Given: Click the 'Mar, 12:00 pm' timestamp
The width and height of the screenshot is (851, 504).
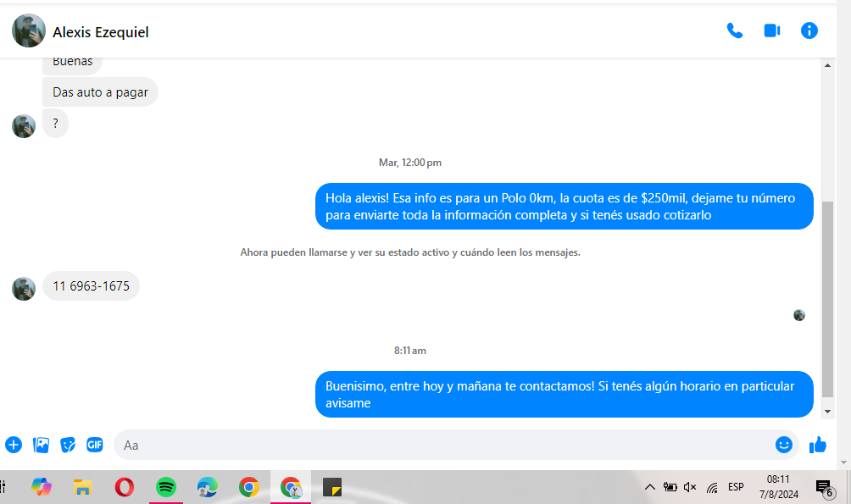Looking at the screenshot, I should (x=409, y=163).
